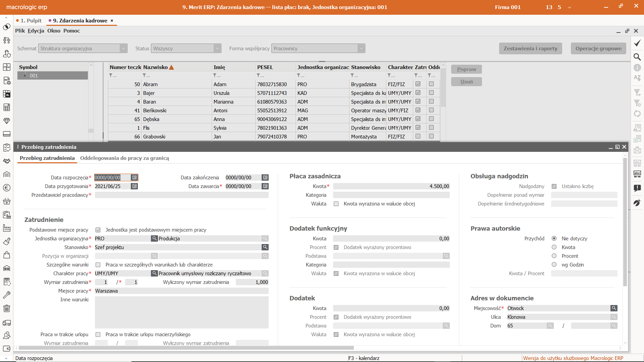Open calendar picker for Data rozpoczęcia
This screenshot has height=362, width=644.
(134, 177)
